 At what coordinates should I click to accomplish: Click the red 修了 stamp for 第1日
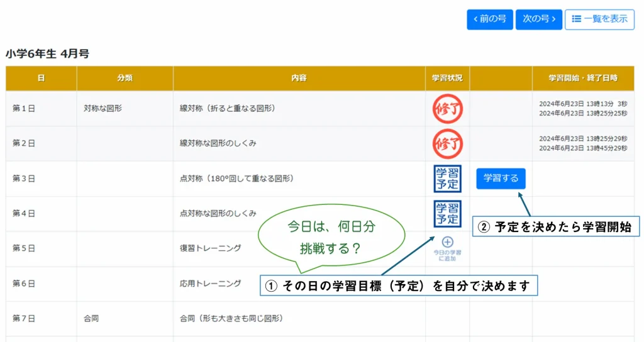(x=447, y=108)
